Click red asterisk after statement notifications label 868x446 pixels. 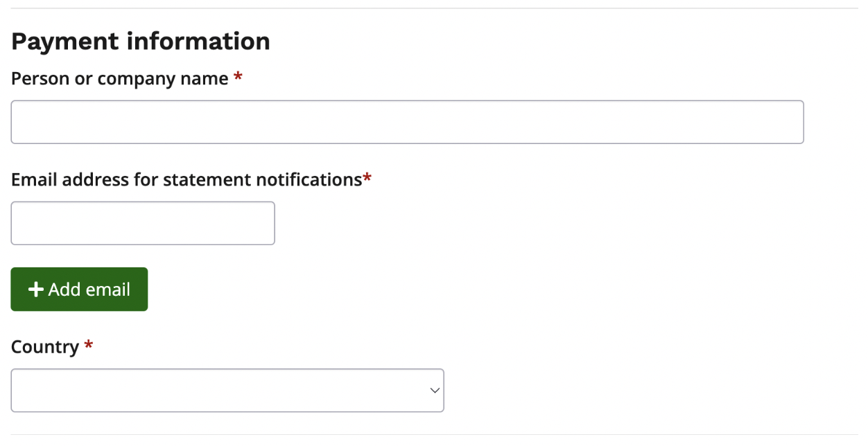pos(367,179)
